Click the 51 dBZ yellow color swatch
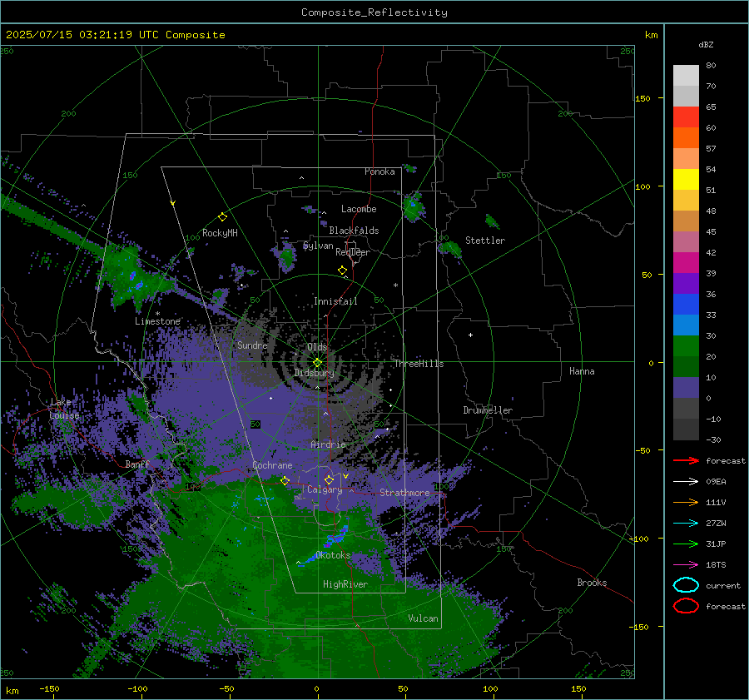Image resolution: width=749 pixels, height=700 pixels. [x=686, y=180]
